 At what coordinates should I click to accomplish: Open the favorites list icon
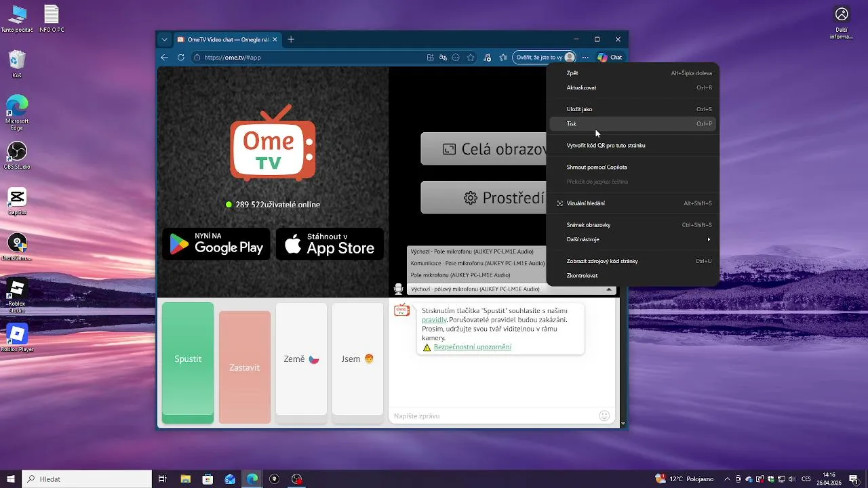pos(502,58)
